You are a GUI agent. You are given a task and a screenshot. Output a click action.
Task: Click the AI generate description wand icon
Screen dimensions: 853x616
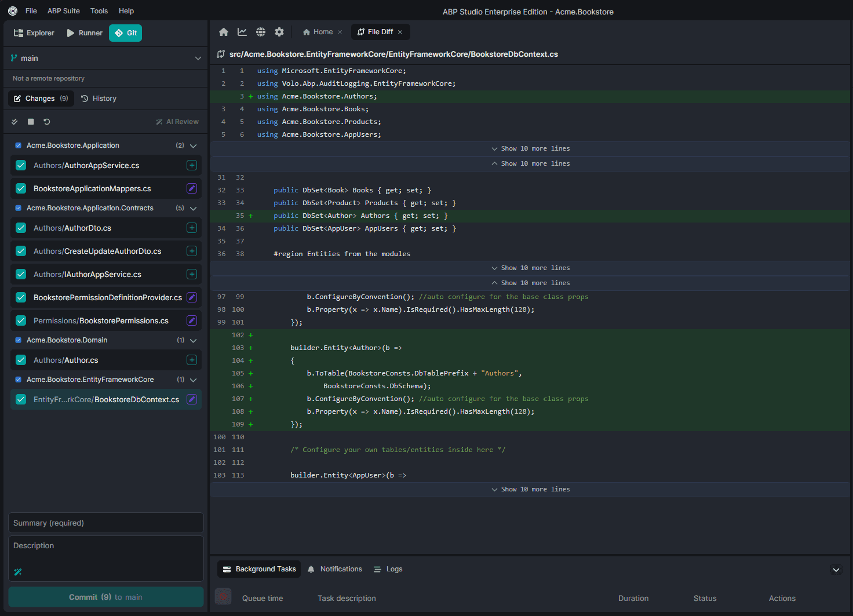click(x=18, y=572)
